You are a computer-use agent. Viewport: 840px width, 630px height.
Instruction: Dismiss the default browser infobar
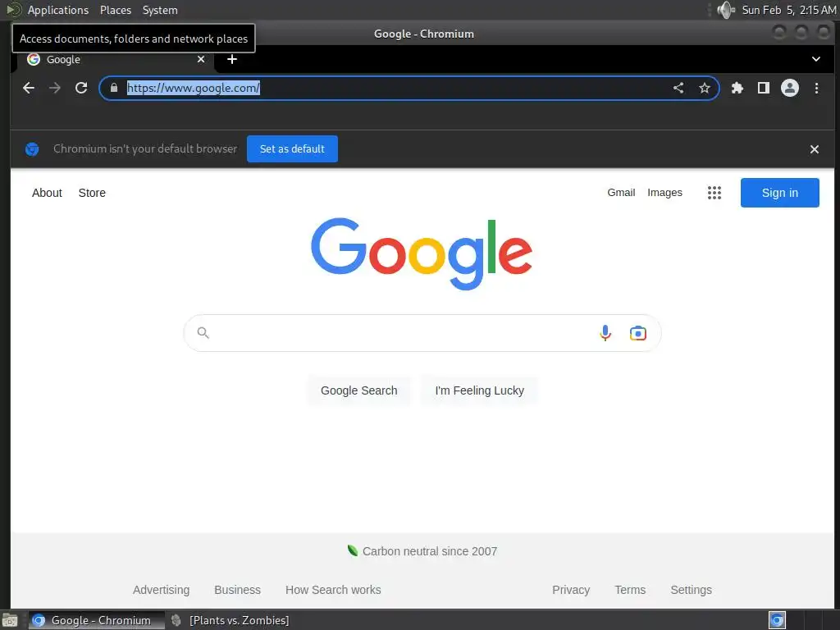(x=815, y=149)
